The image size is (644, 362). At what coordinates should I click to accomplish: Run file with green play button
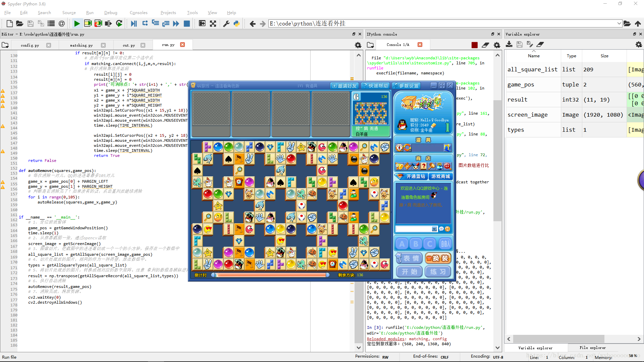pyautogui.click(x=77, y=23)
